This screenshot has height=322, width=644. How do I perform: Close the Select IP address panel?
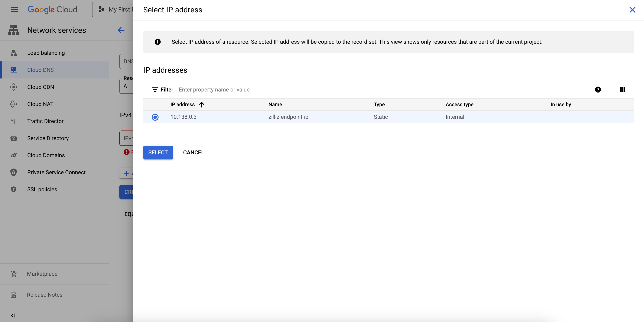(x=632, y=10)
